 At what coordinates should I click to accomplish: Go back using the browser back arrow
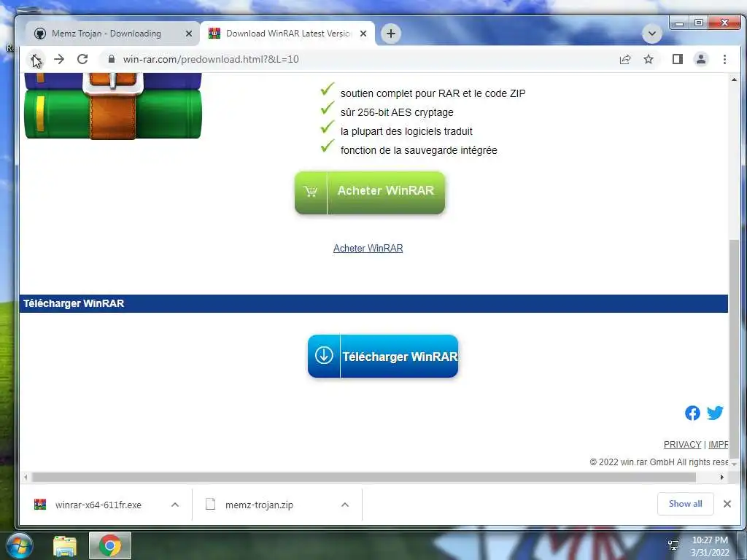tap(35, 60)
